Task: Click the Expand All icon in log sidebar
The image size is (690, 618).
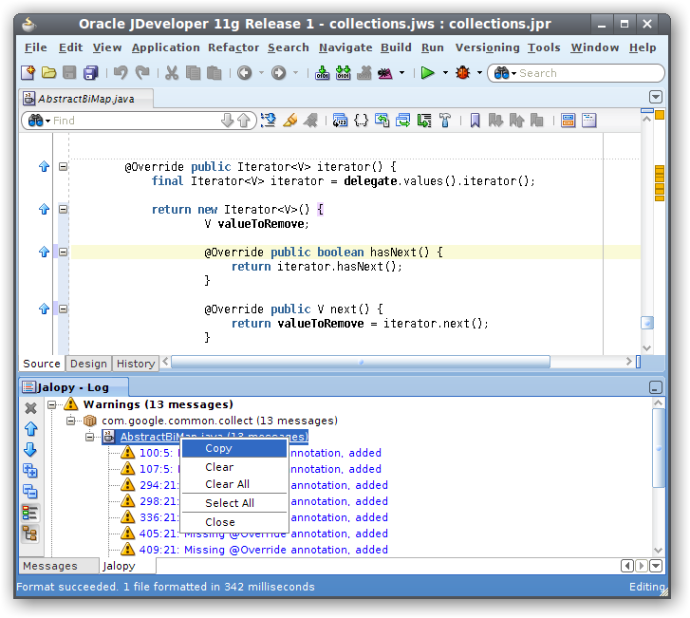Action: pyautogui.click(x=30, y=471)
